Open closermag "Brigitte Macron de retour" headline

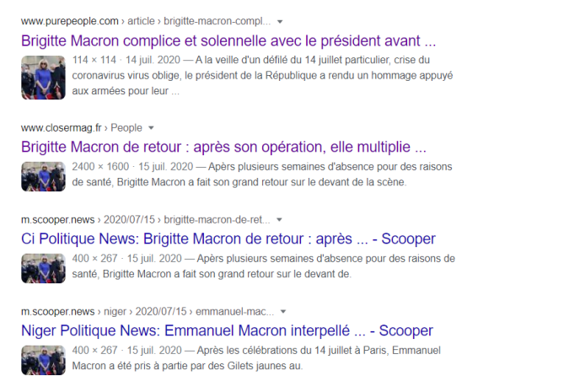click(x=223, y=148)
